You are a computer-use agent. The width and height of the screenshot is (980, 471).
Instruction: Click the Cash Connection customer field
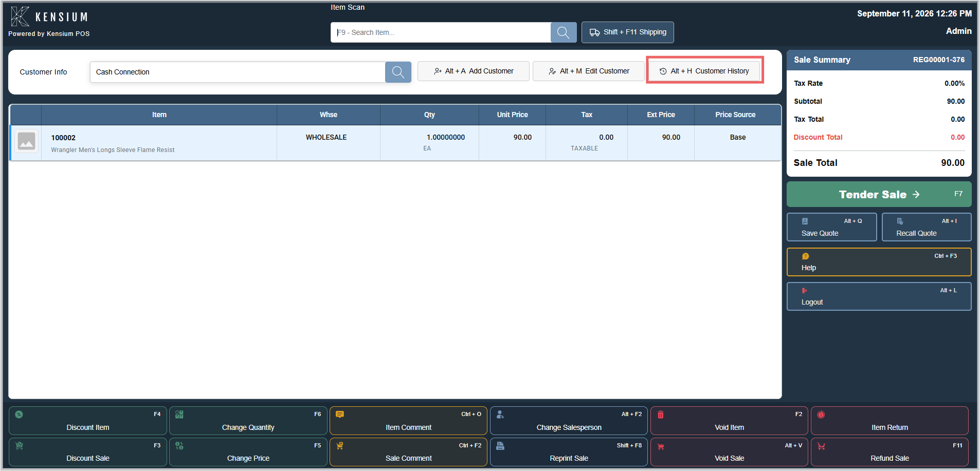coord(238,72)
